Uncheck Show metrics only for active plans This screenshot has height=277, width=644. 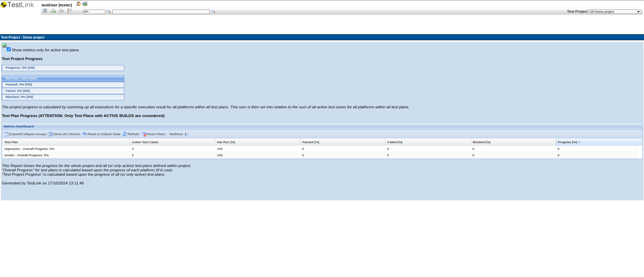click(9, 49)
